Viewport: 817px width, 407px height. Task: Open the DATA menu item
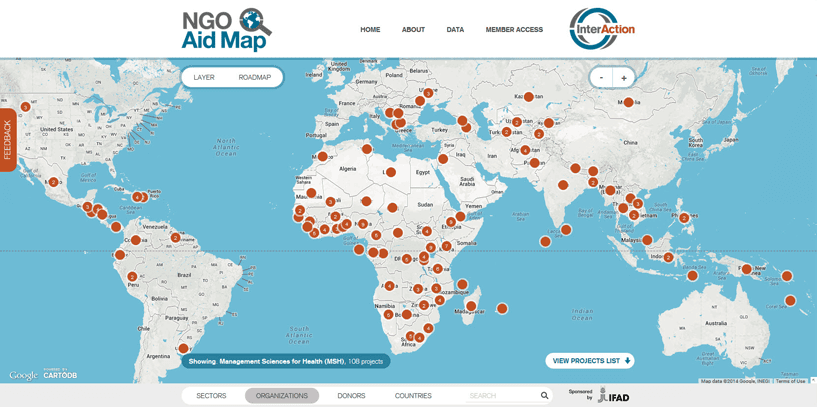point(455,30)
